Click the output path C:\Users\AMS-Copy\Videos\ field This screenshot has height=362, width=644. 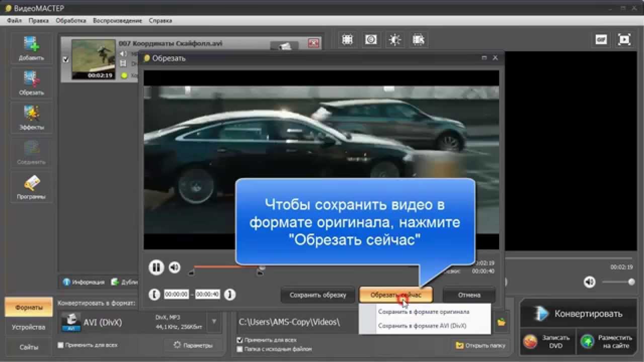pos(365,322)
